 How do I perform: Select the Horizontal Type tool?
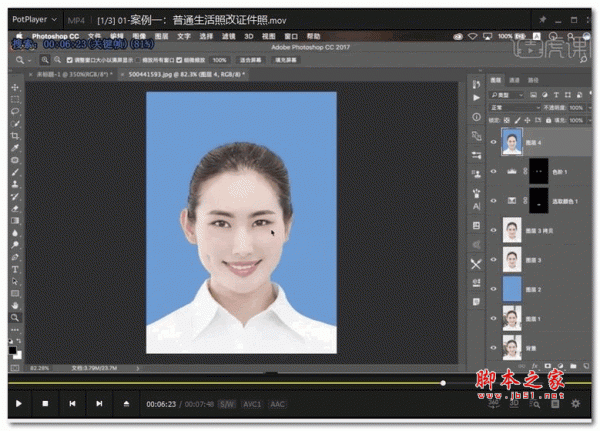15,269
